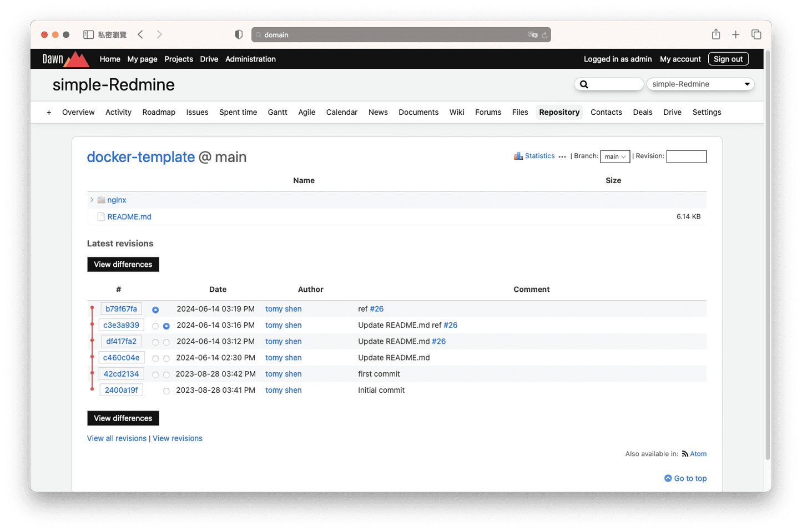Select revision c3e3a939 in the second column
Screen dimensions: 802x532
point(167,326)
